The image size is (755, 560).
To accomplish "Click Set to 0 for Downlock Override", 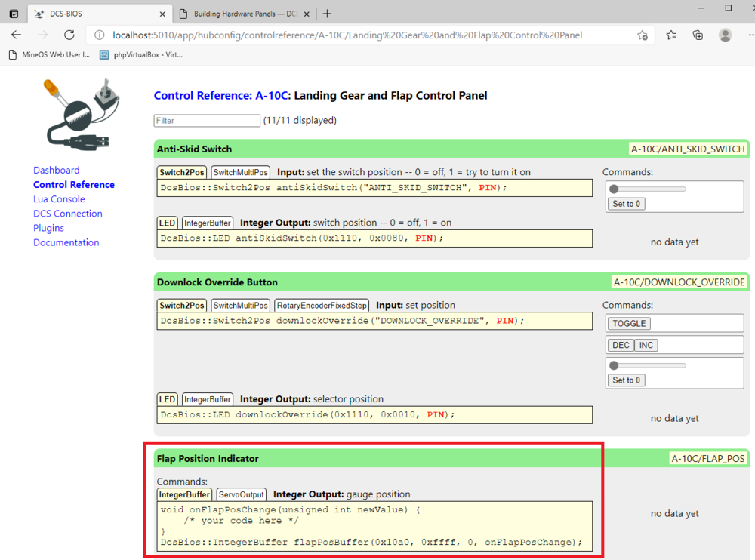I will pos(626,380).
